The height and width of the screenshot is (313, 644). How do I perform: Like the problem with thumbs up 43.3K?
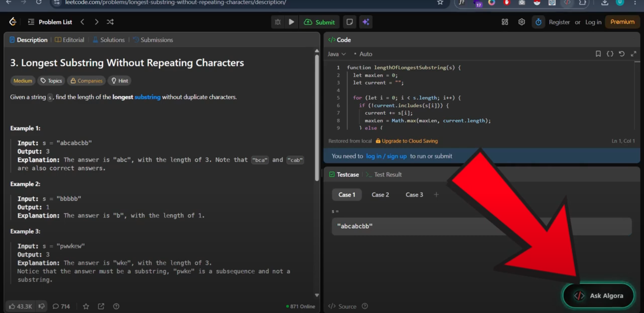(20, 306)
